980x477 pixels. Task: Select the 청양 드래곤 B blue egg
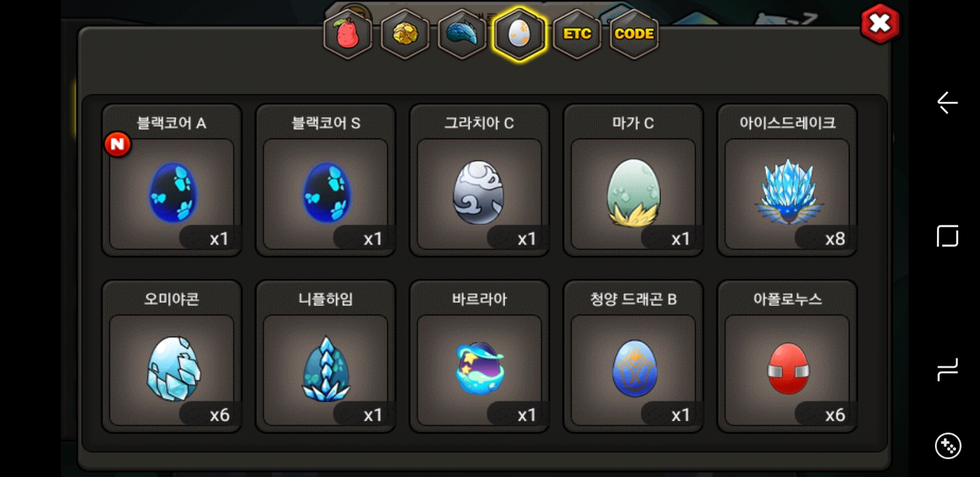click(x=633, y=356)
